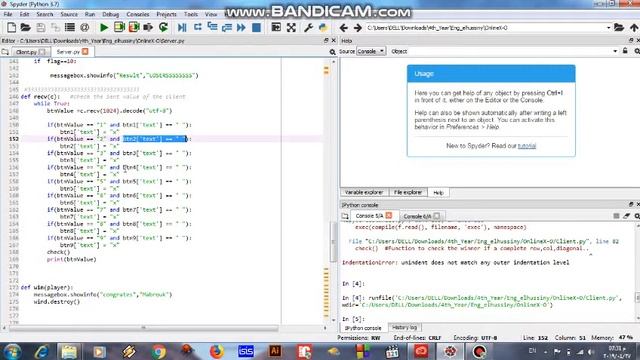This screenshot has height=360, width=640.
Task: Re-run the last script
Action: point(163,28)
